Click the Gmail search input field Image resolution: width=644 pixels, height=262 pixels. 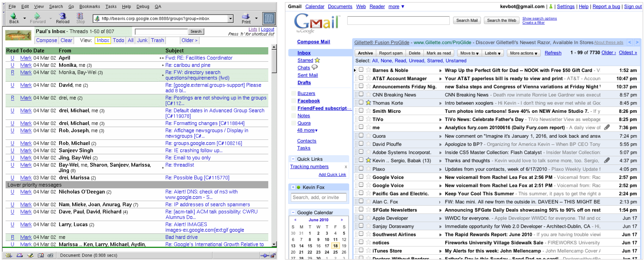coord(398,21)
